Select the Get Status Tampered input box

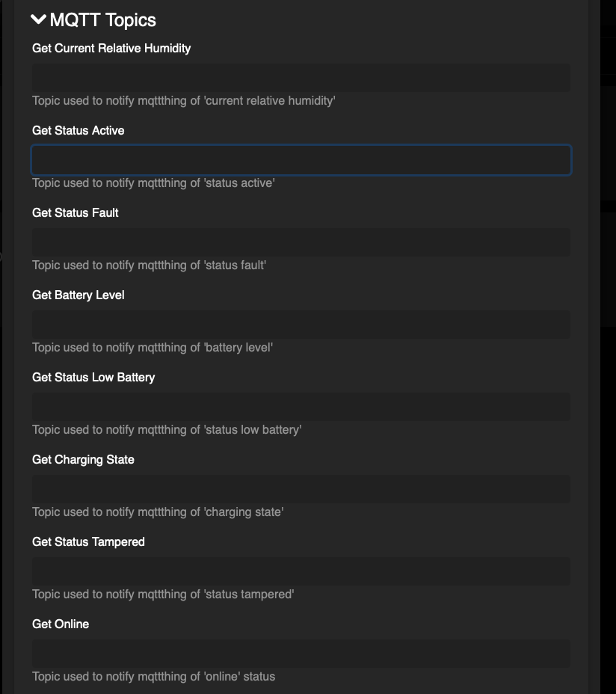pyautogui.click(x=301, y=571)
